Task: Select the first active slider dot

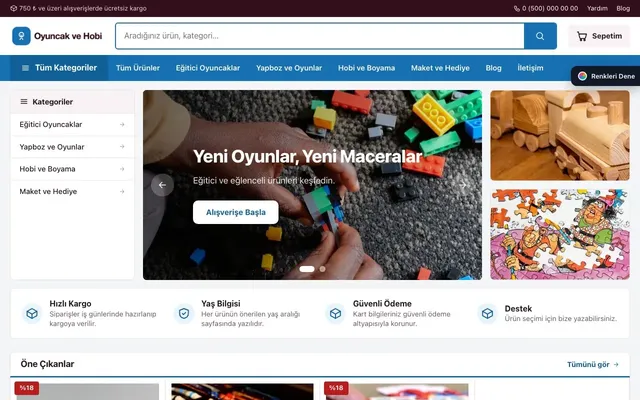Action: (307, 269)
